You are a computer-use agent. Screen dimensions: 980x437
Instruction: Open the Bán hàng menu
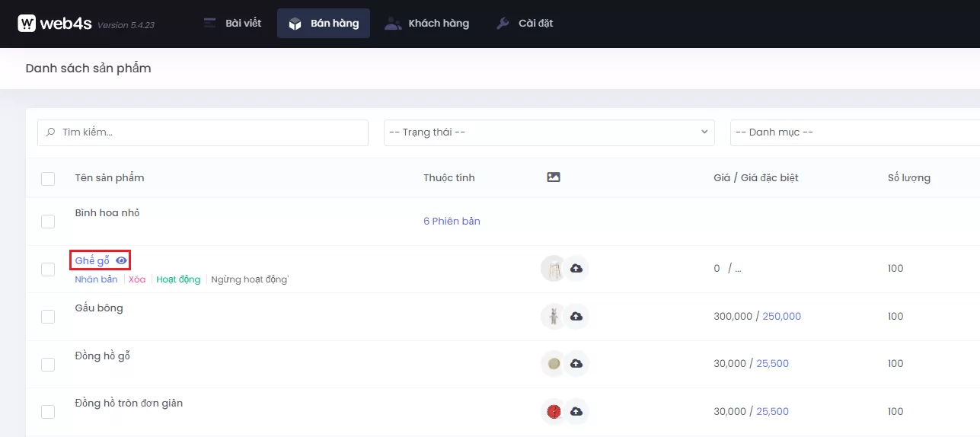[x=324, y=24]
